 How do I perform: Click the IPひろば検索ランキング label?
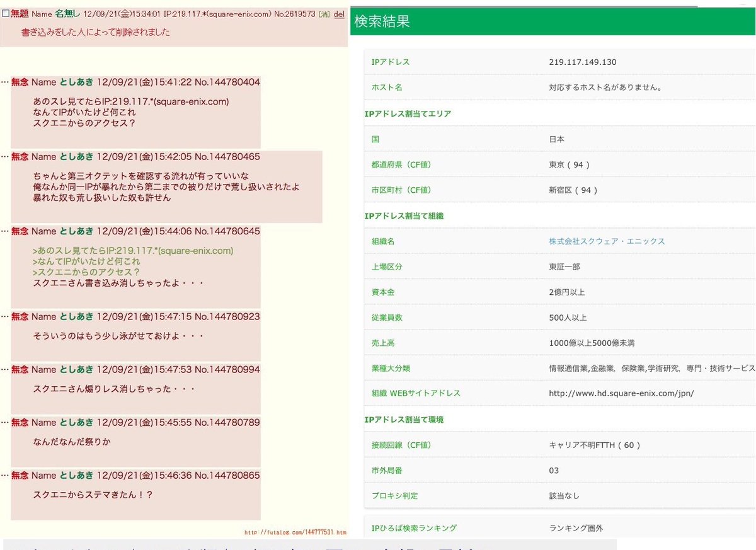(x=414, y=528)
